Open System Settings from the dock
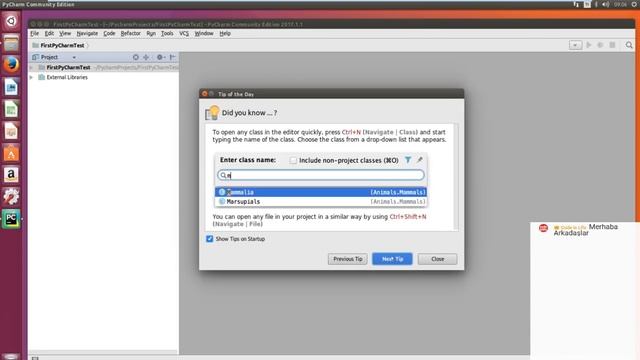 [x=11, y=197]
